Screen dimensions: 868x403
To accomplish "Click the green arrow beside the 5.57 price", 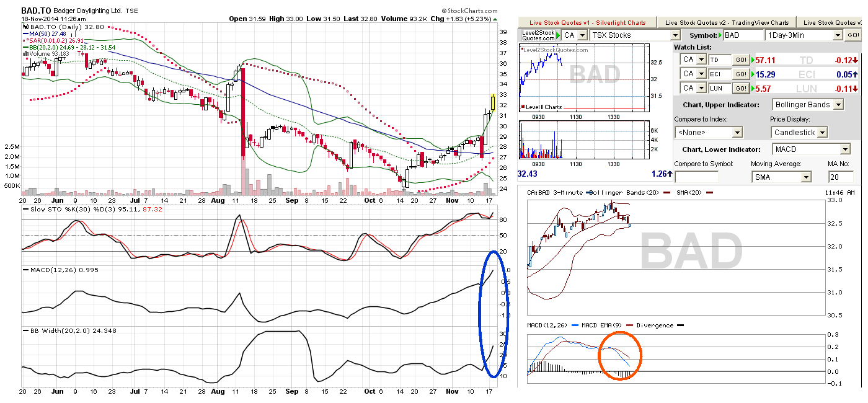I will 754,89.
